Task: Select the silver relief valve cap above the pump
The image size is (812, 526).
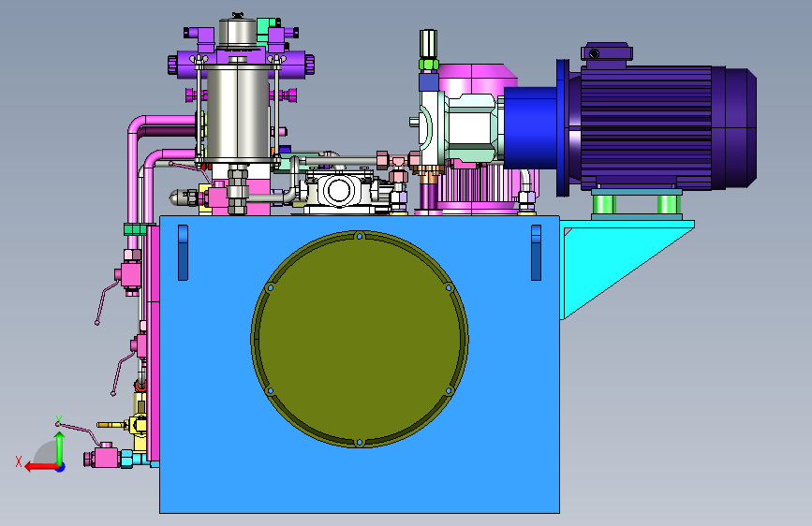Action: coord(428,44)
